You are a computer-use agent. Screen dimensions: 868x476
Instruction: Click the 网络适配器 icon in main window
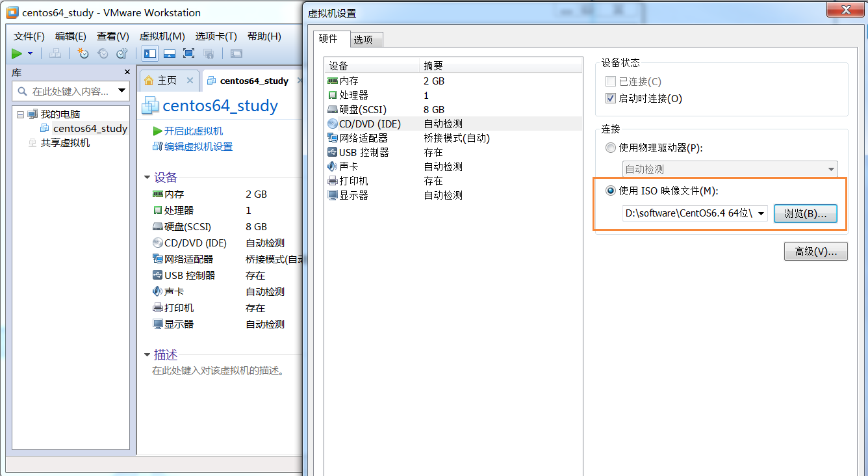coord(157,259)
